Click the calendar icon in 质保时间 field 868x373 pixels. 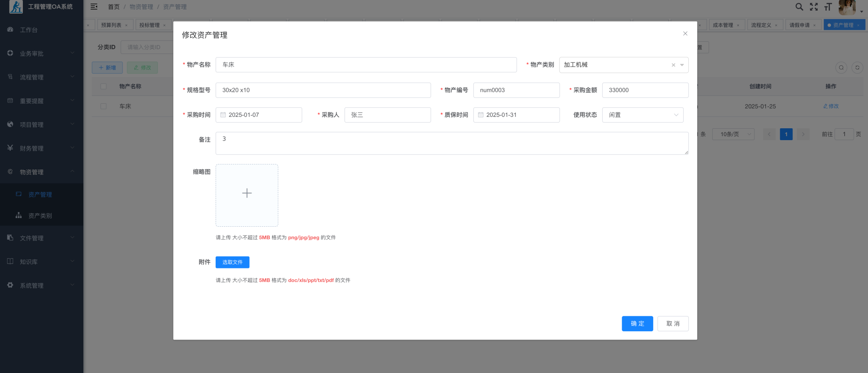point(481,115)
